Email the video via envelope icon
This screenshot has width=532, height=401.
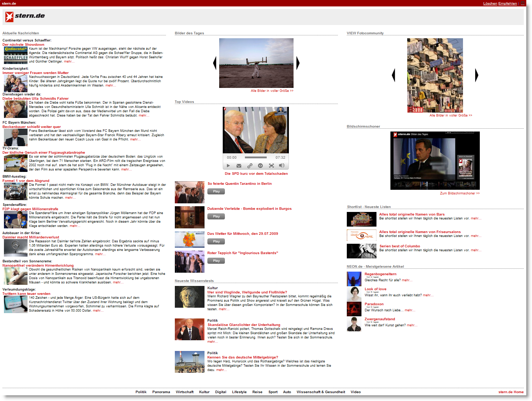tap(239, 165)
